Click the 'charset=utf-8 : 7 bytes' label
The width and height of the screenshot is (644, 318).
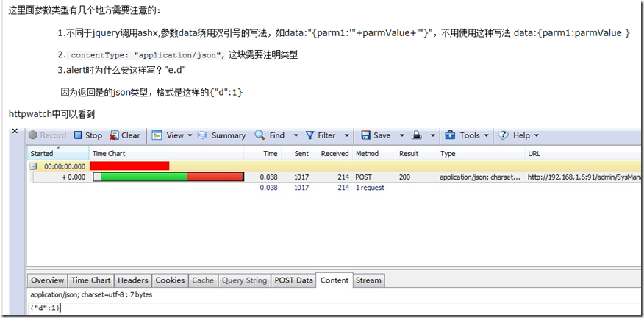point(117,295)
